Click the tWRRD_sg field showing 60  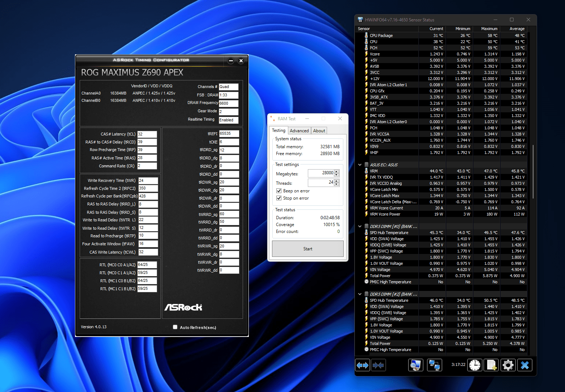coord(229,214)
